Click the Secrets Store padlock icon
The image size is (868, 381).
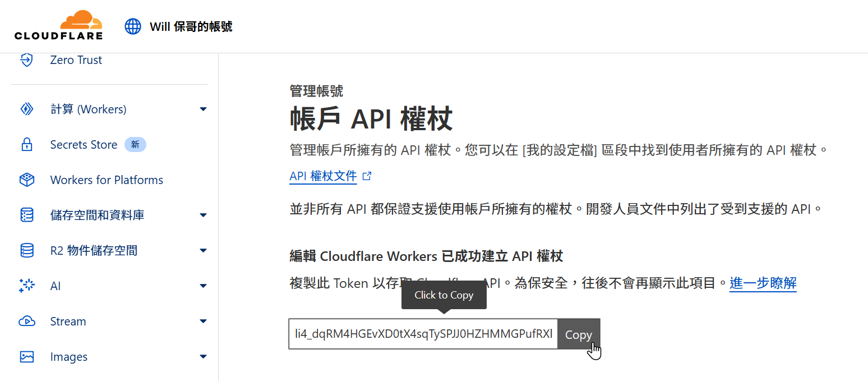(x=27, y=145)
